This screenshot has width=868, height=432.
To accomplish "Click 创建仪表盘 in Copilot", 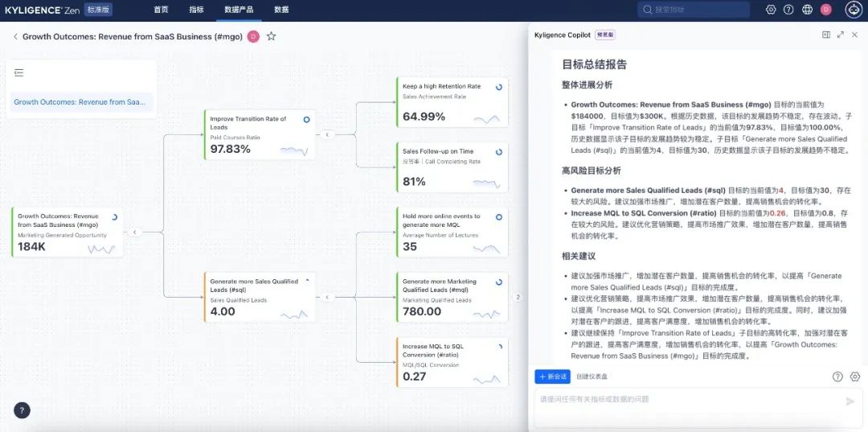I will coord(592,376).
